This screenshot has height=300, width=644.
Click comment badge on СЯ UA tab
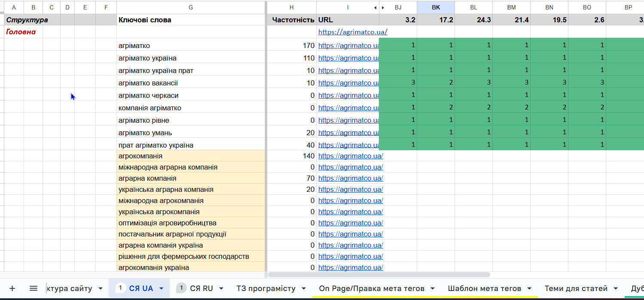point(121,288)
